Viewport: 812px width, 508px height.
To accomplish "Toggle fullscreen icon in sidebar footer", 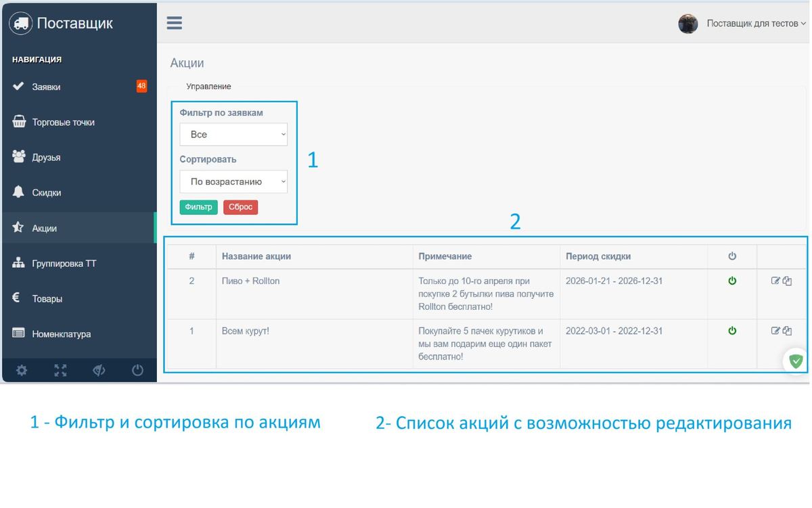I will coord(60,370).
